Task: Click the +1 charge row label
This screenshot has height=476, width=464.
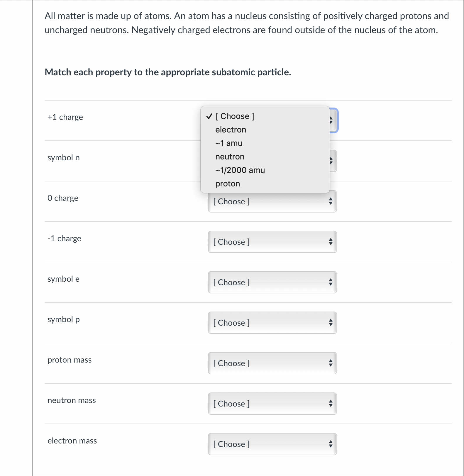Action: pos(65,117)
